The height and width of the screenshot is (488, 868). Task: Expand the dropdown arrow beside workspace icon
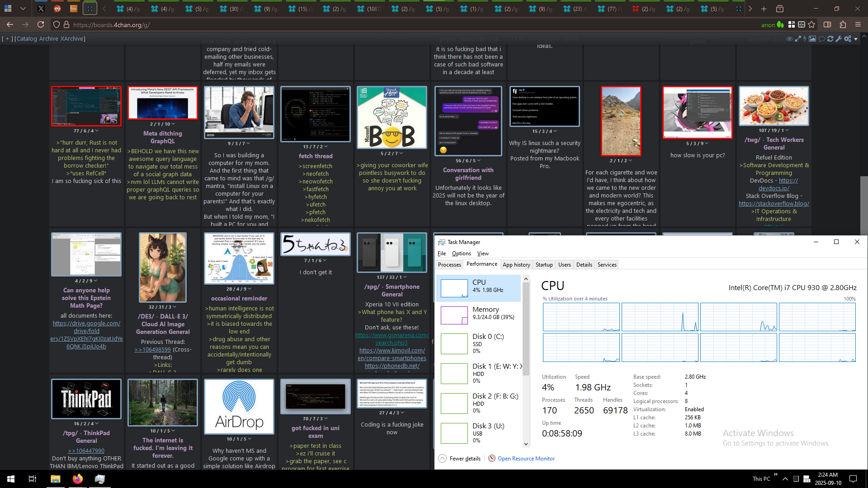point(23,9)
